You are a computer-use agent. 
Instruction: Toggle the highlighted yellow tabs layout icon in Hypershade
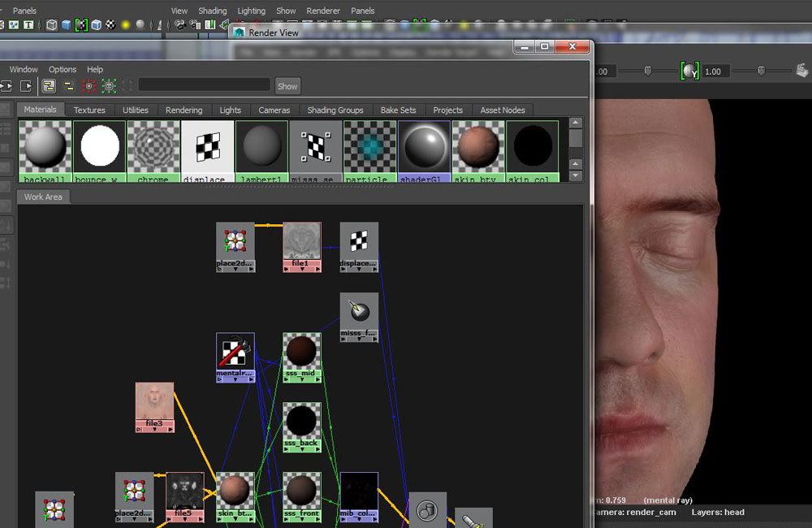(x=49, y=86)
